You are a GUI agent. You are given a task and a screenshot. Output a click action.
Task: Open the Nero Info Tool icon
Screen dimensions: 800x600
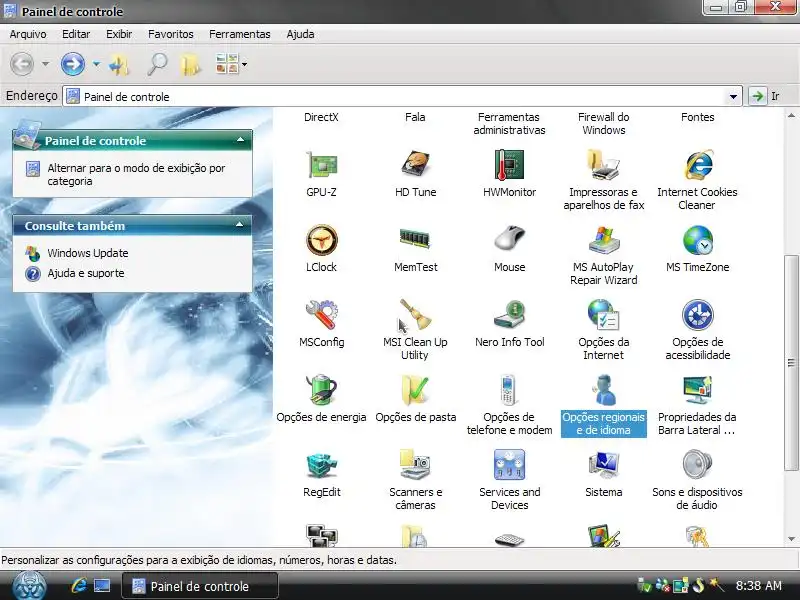coord(509,315)
